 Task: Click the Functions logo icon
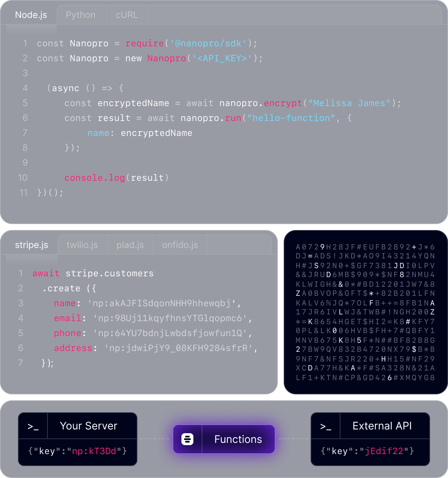pyautogui.click(x=187, y=439)
